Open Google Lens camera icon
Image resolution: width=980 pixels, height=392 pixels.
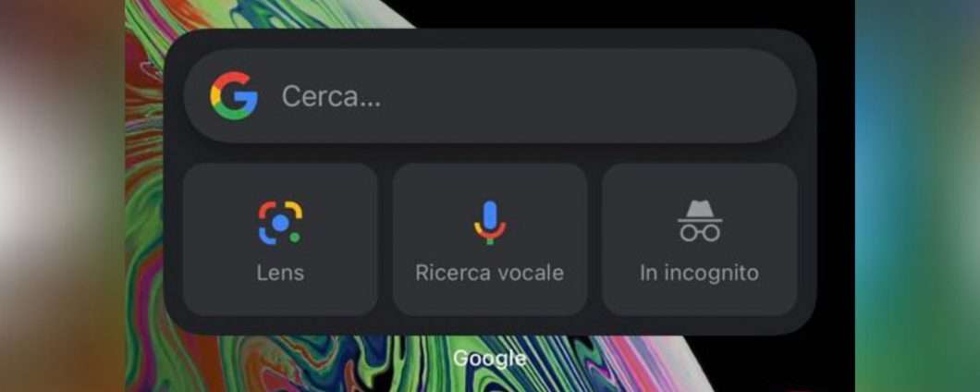280,222
